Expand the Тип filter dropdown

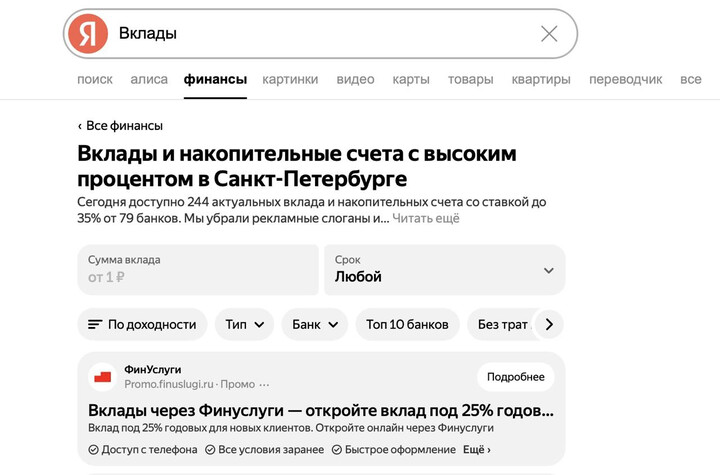[245, 325]
